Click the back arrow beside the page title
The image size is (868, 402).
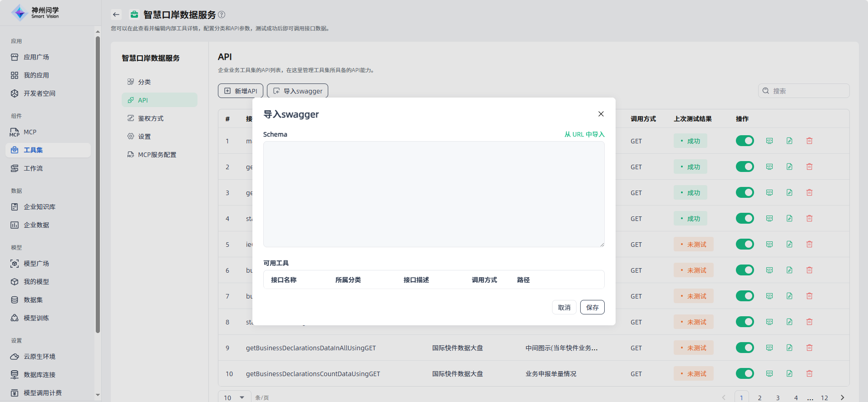[116, 15]
